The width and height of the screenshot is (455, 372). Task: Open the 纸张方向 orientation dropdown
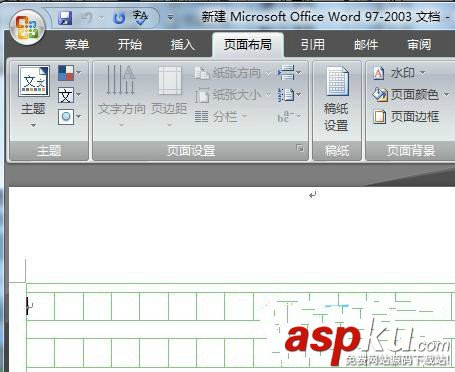(233, 73)
